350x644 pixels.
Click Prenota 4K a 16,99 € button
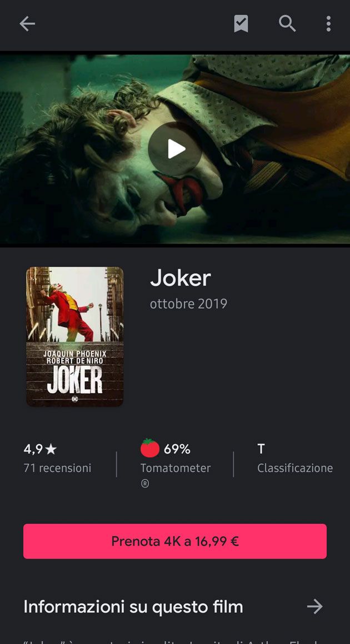click(175, 541)
